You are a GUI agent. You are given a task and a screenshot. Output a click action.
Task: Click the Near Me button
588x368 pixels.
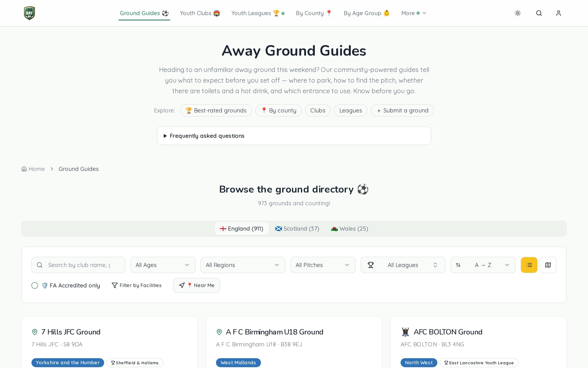point(197,285)
